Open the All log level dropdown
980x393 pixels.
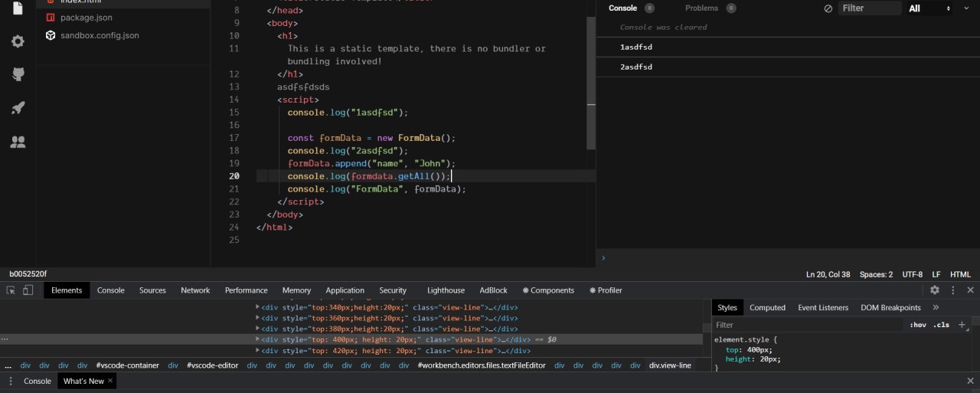click(x=929, y=8)
